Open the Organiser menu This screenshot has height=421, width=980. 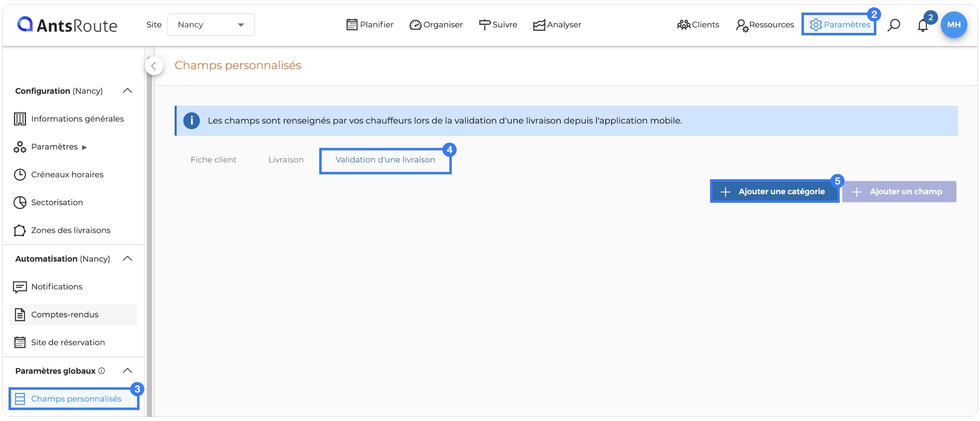[436, 25]
